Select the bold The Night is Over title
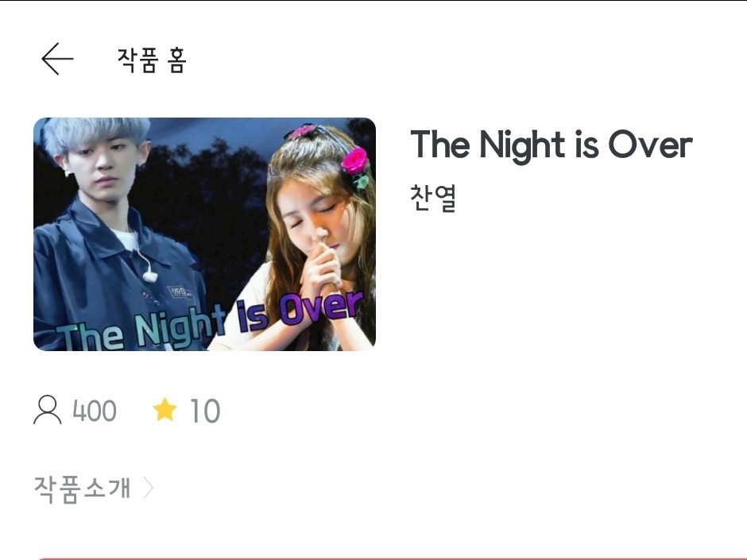 pyautogui.click(x=552, y=145)
